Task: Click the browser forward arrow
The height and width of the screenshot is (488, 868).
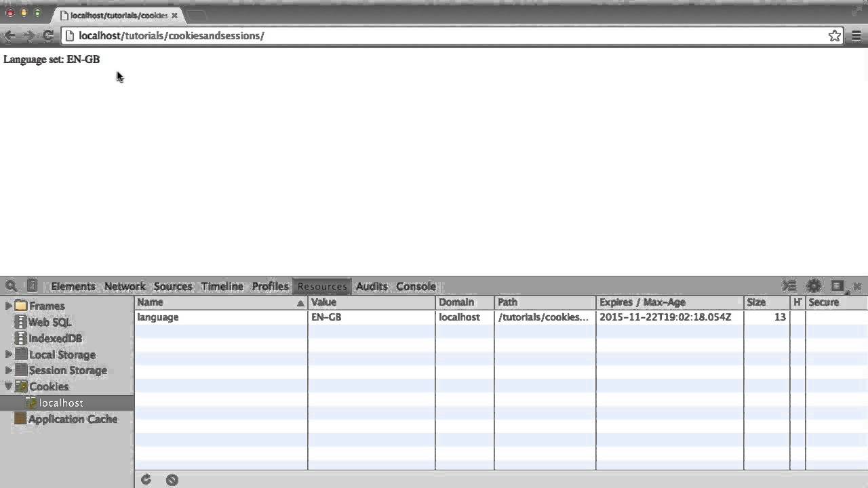Action: 28,35
